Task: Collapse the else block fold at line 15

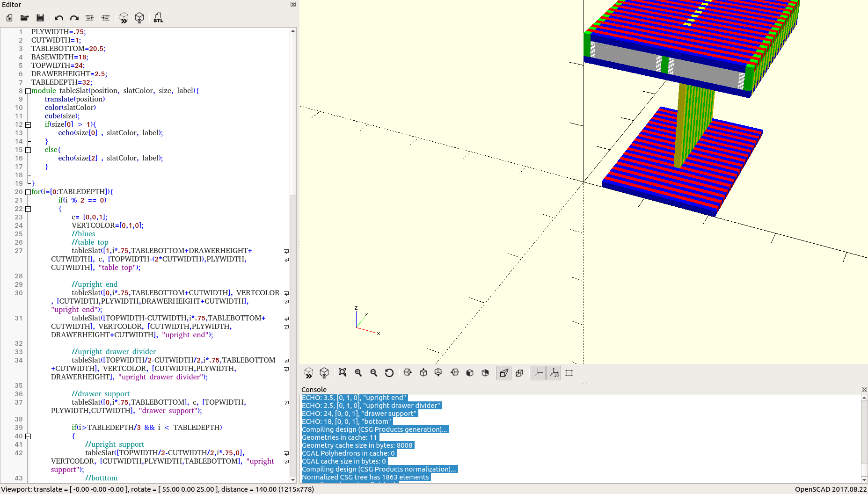Action: pos(28,150)
